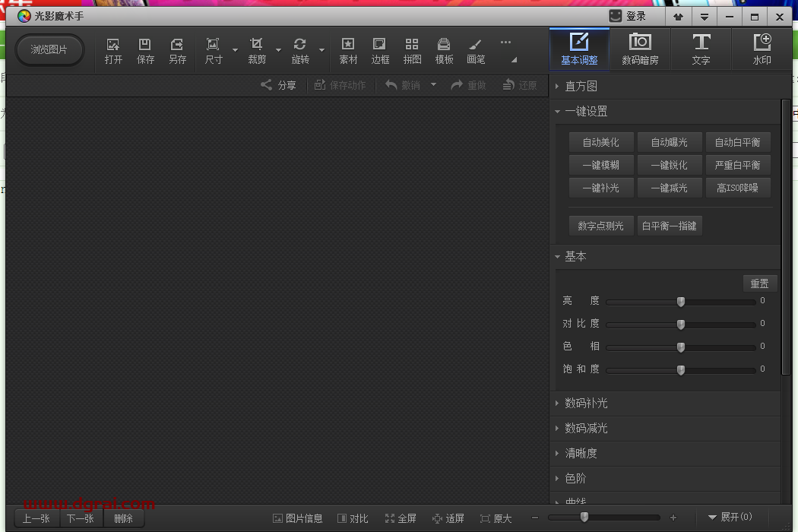Open the Border (边框) tool
The height and width of the screenshot is (532, 798).
380,50
